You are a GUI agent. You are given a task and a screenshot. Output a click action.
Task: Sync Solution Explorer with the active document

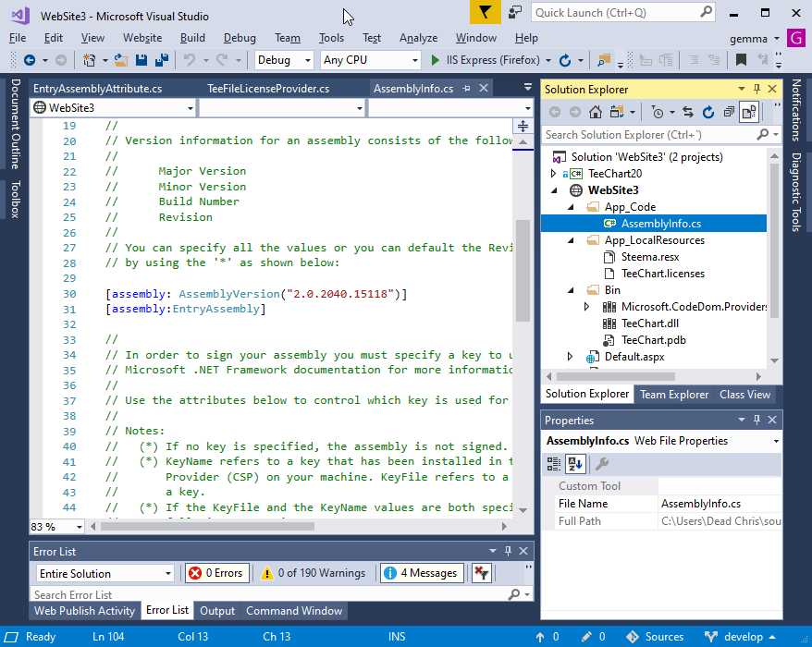point(688,112)
